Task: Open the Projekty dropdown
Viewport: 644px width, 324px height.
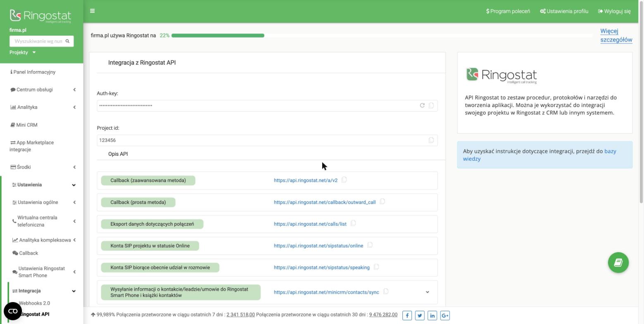Action: 23,52
